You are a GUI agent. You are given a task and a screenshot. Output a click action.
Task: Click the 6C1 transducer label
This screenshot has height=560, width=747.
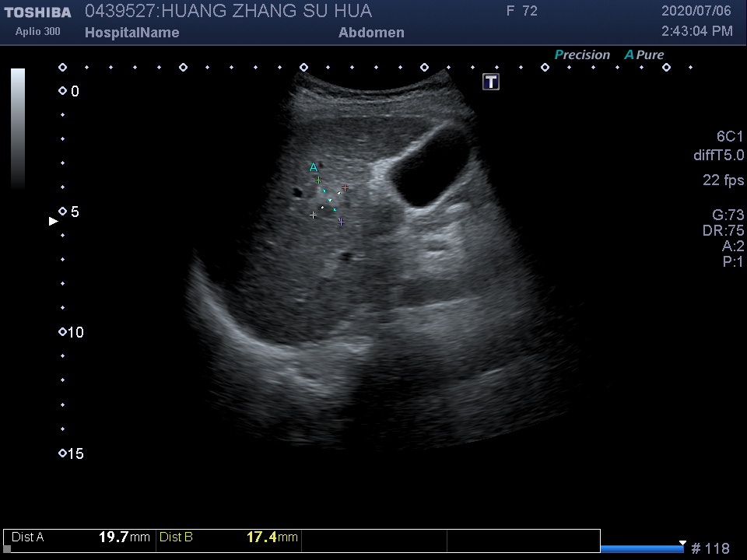(x=730, y=137)
